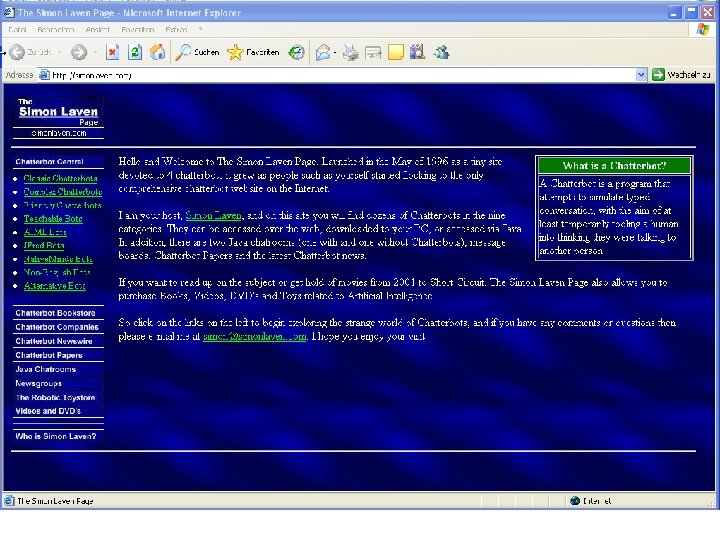
Task: Launch the Messenger people icon
Action: [441, 52]
